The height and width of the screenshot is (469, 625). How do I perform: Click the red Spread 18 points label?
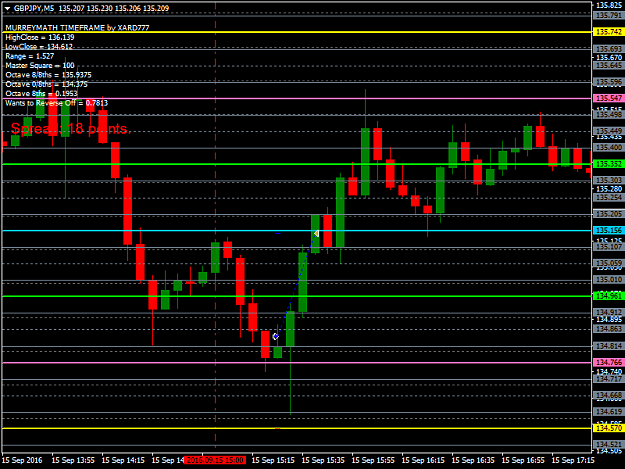[71, 128]
